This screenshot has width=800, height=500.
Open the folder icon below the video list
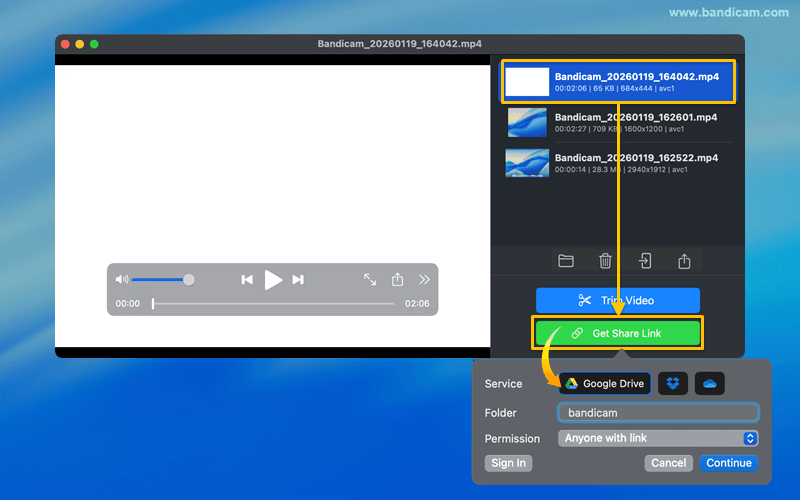[x=566, y=261]
